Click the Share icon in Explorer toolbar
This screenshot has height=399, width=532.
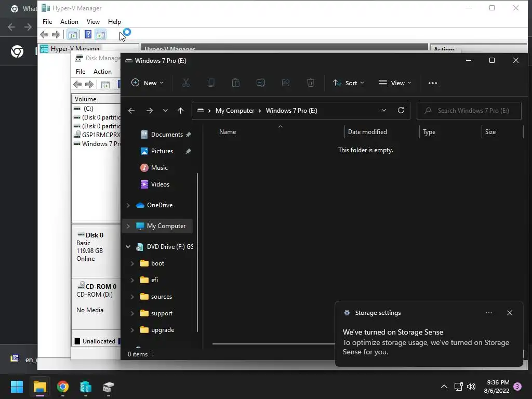click(x=286, y=83)
